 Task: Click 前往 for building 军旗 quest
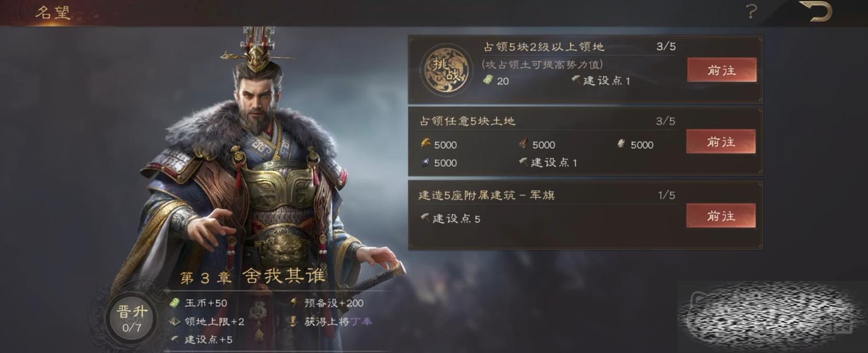coord(721,216)
